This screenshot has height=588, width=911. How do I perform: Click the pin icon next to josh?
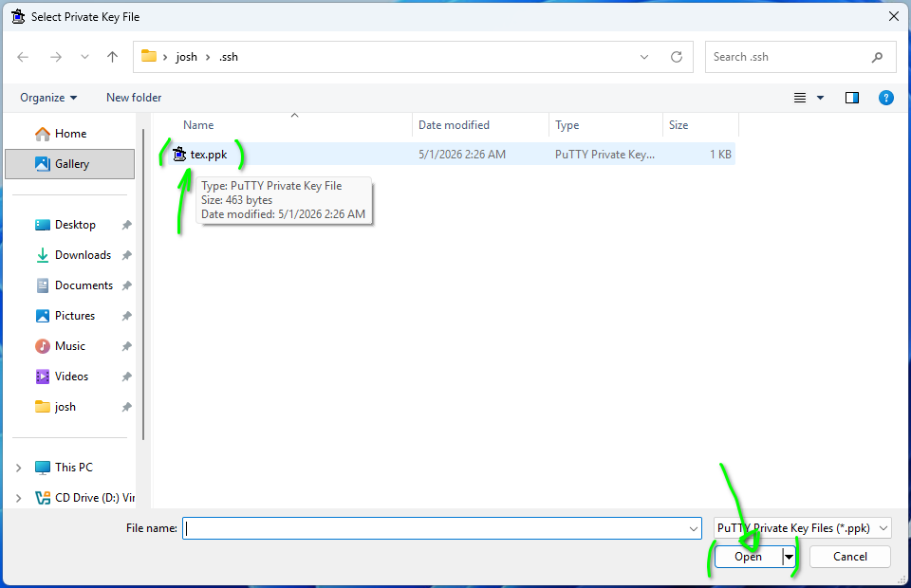coord(126,407)
